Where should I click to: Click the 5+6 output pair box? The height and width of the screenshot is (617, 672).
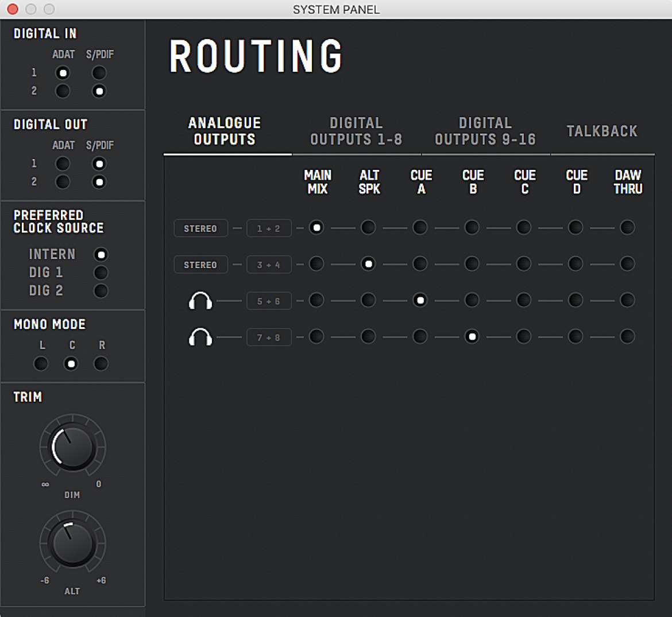[269, 301]
